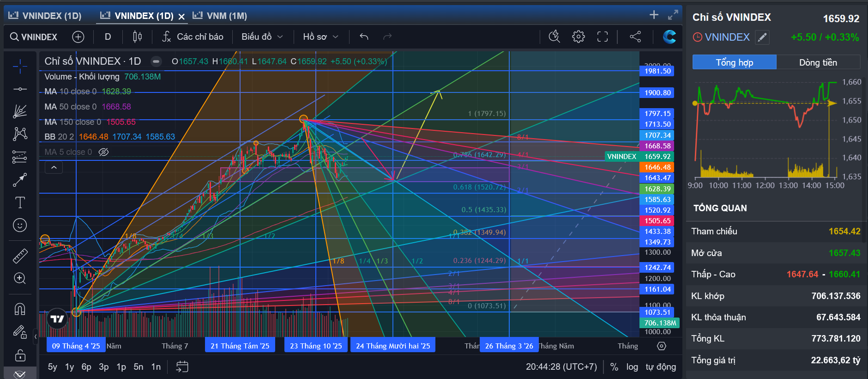Toggle log scale mode
Viewport: 868px width, 379px height.
pos(632,367)
